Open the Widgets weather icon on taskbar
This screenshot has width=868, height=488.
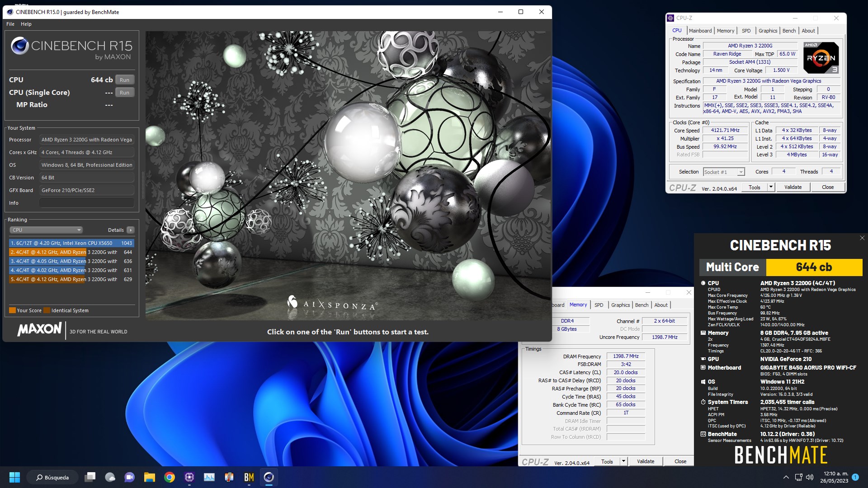pos(110,477)
